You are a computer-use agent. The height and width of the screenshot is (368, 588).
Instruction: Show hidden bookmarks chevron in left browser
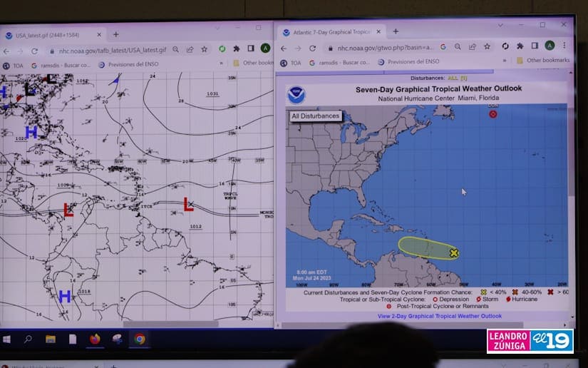[221, 63]
